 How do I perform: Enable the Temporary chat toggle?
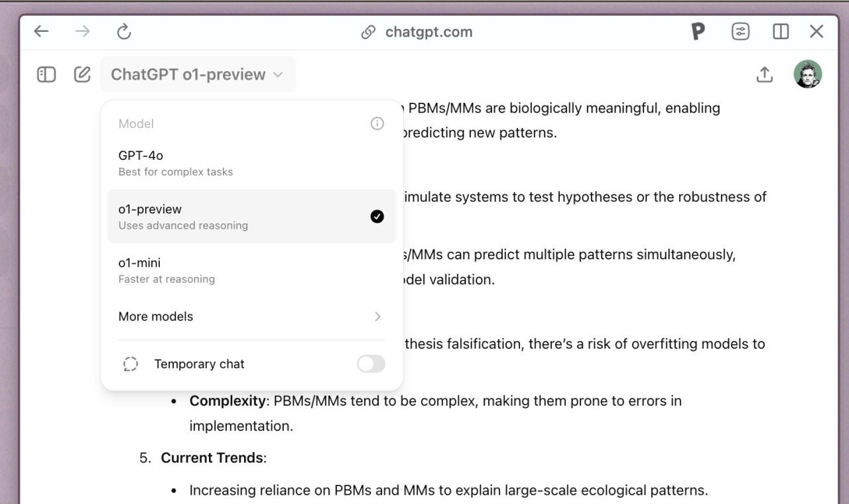click(371, 364)
